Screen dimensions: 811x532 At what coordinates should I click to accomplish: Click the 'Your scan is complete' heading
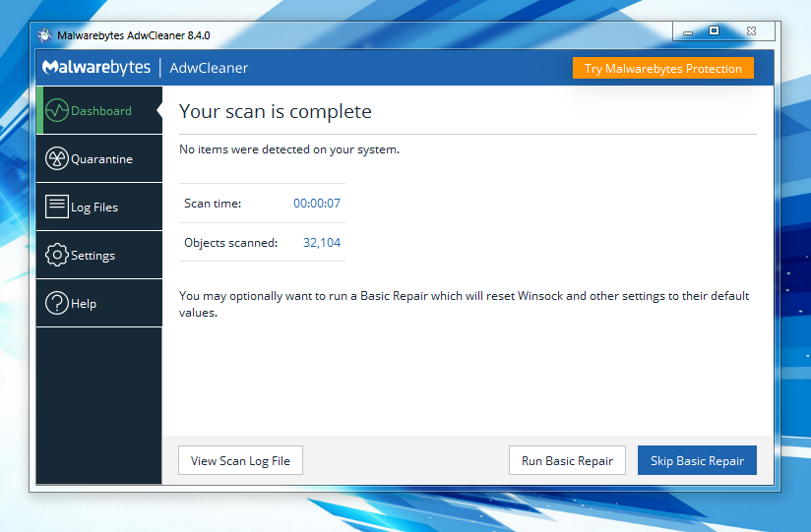point(276,112)
